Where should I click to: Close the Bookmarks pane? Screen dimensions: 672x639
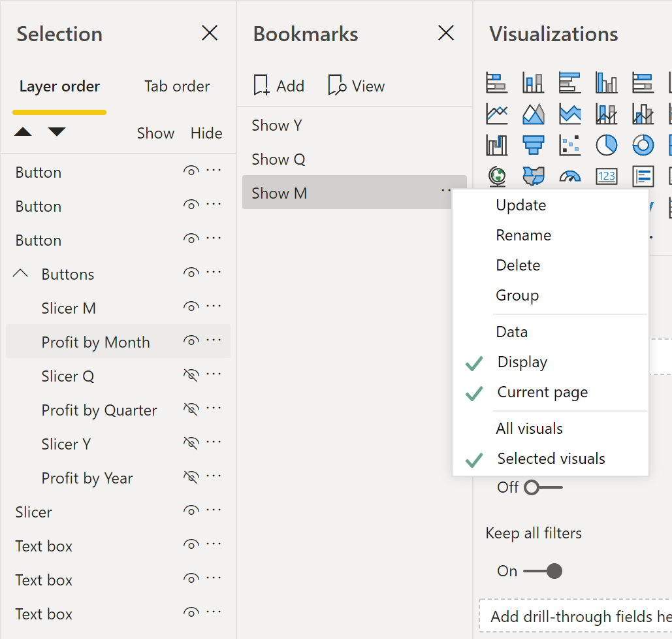point(446,33)
